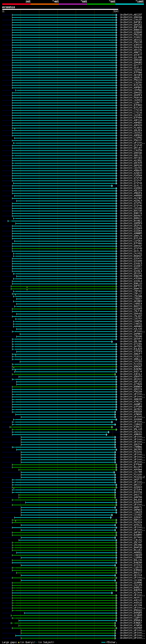Select the UniRef100_Q9AXQ4 hit label

(131, 17)
